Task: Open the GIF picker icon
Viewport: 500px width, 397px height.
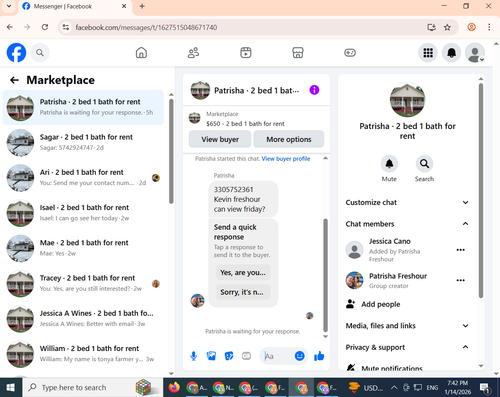Action: pos(246,356)
